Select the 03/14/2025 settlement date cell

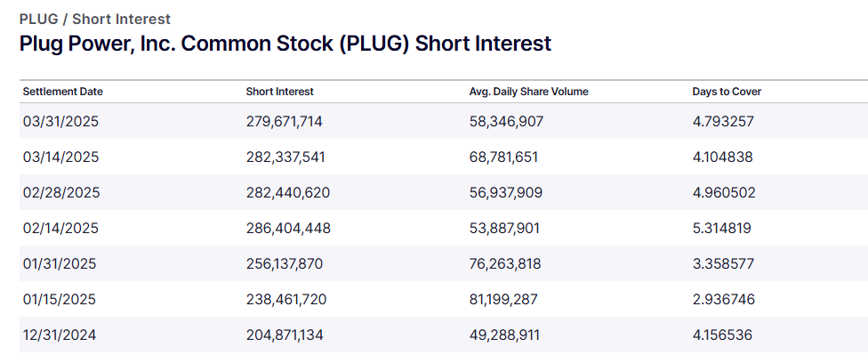(x=60, y=157)
